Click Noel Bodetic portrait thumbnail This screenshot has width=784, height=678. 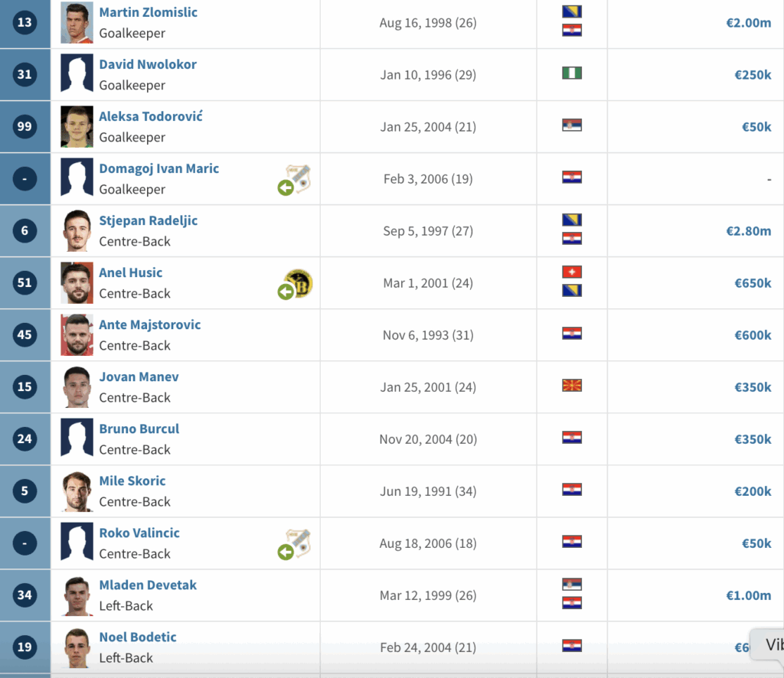point(77,647)
